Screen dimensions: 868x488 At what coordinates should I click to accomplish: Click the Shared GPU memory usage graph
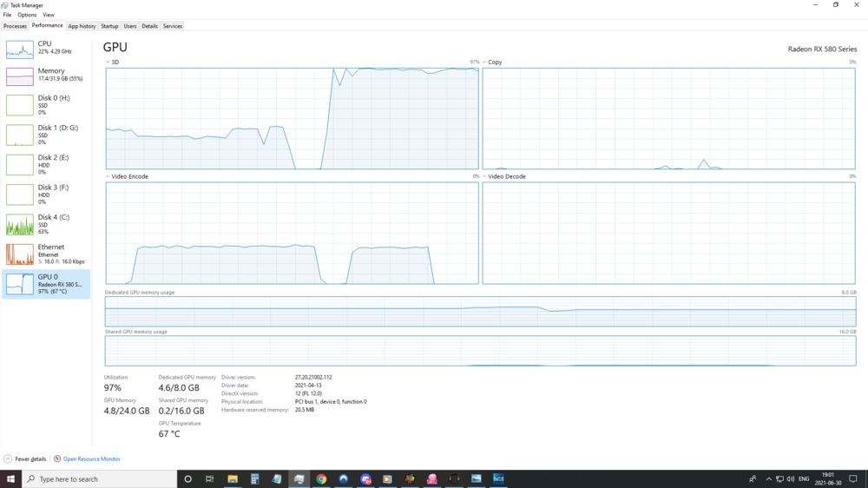pos(481,351)
